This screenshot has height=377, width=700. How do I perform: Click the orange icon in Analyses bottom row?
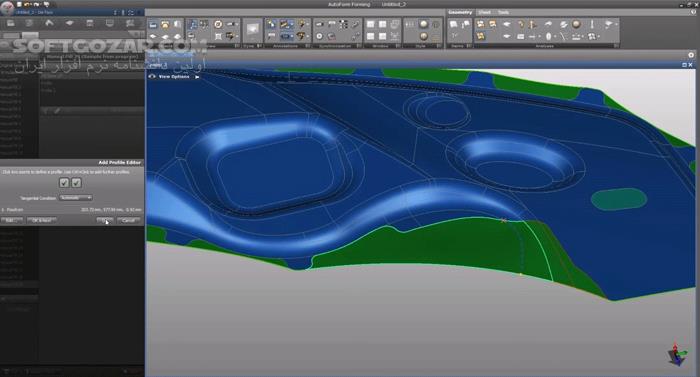point(480,36)
